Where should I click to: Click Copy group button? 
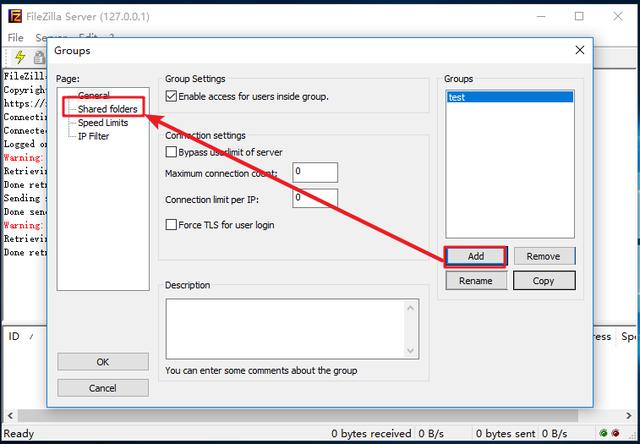click(544, 281)
